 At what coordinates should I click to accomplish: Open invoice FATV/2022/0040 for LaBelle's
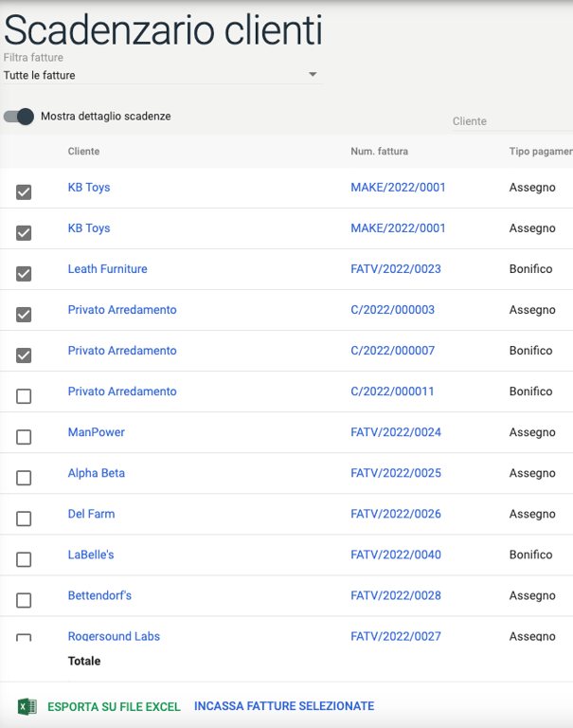point(396,555)
